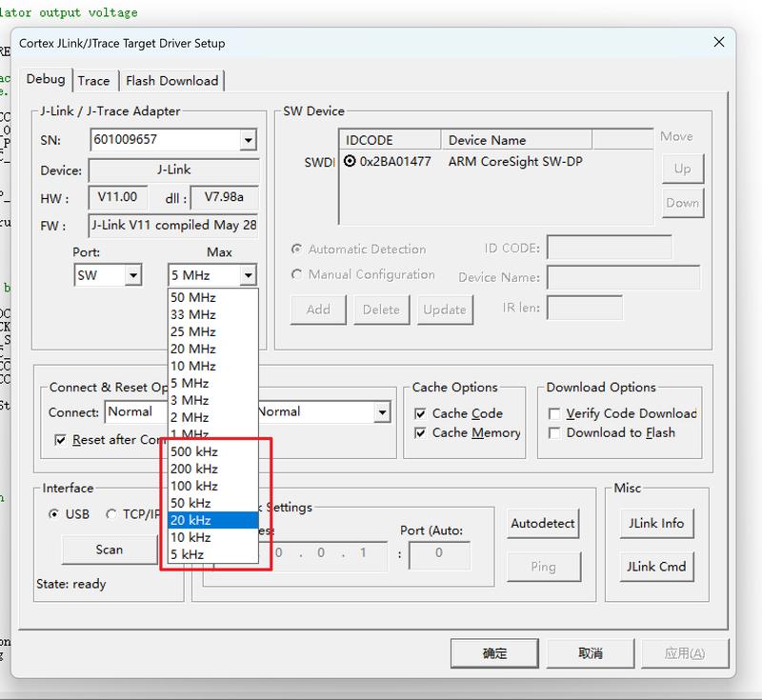Select 50 MHz from the speed list
The height and width of the screenshot is (700, 762).
[x=212, y=297]
